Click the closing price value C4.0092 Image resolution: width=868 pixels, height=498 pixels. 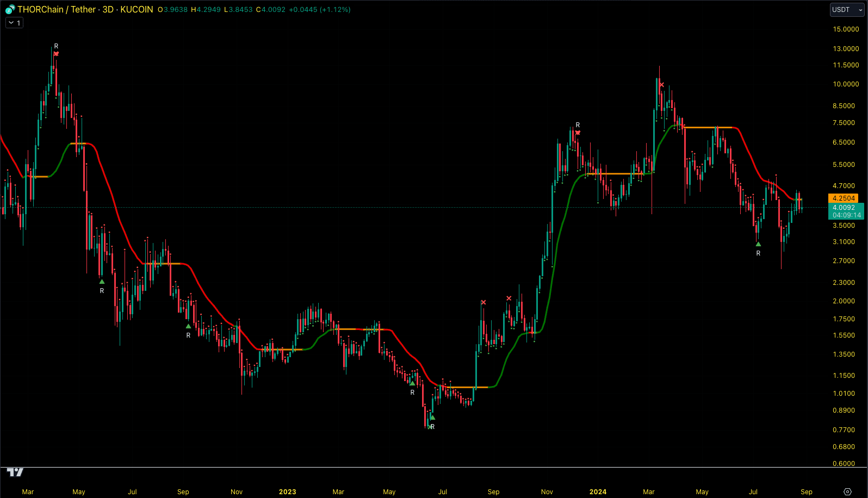click(x=270, y=10)
